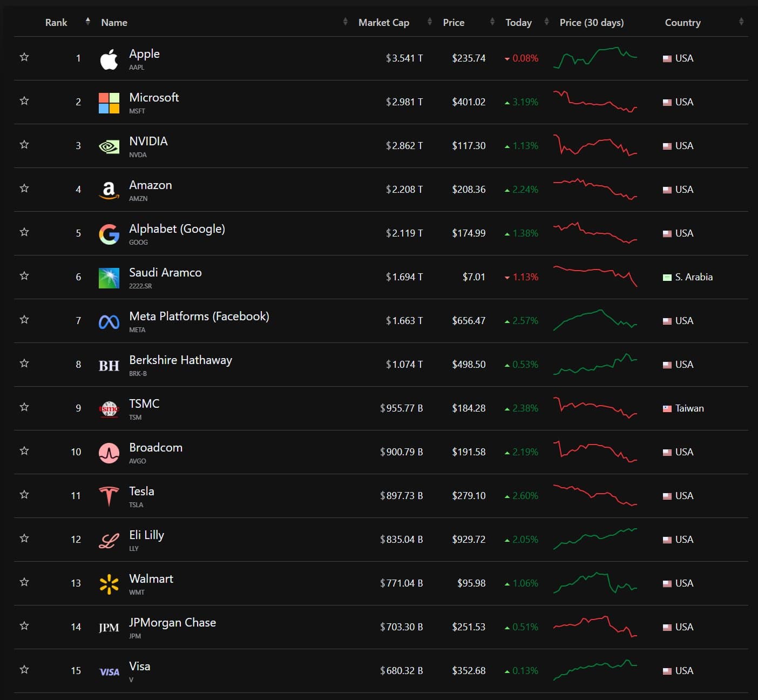Screen dimensions: 758x700
Task: Click the Saudi Aramco logo
Action: [x=109, y=278]
